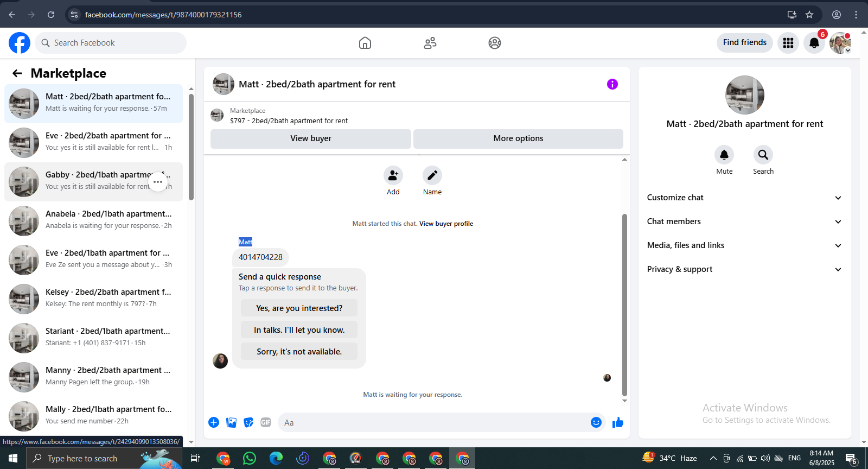Open the Windows notification center
The height and width of the screenshot is (469, 868).
click(851, 459)
